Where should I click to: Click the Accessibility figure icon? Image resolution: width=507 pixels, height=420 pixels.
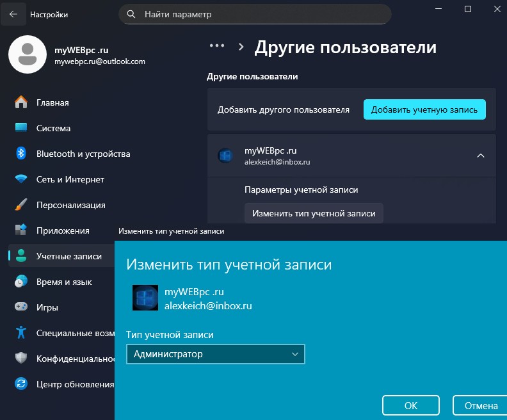(x=21, y=332)
